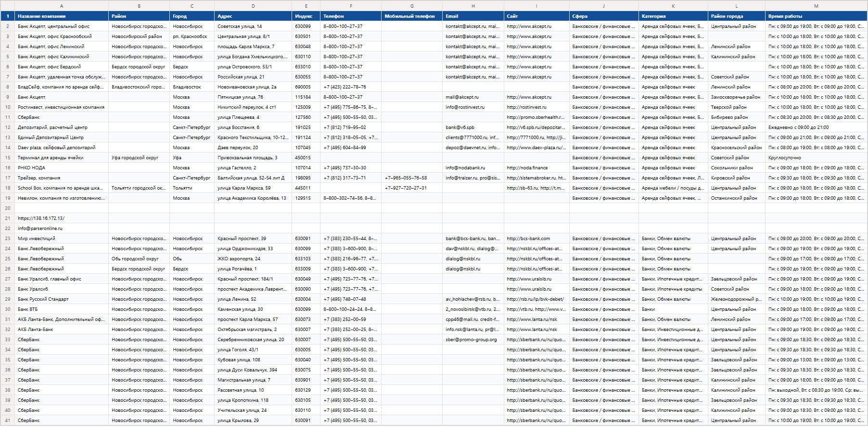This screenshot has width=868, height=434.
Task: Select address cell 'ЖКО аэропорта, 24'
Action: point(253,259)
